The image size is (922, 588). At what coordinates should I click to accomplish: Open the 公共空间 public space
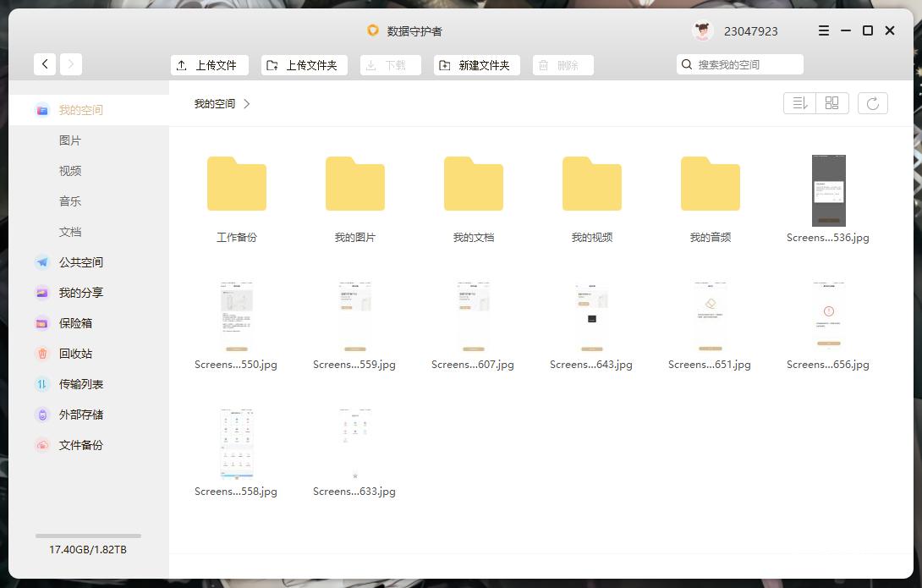click(81, 261)
